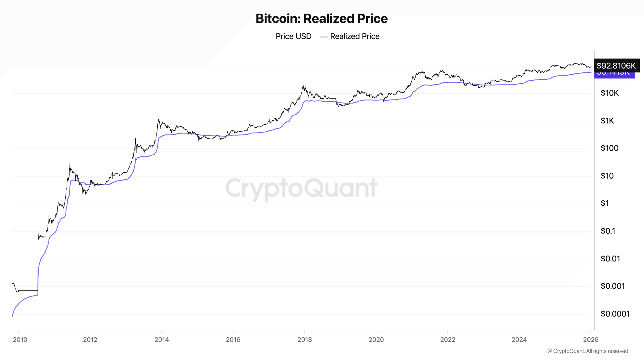Screen dimensions: 644x362
Task: Click the $100 price axis label
Action: 610,148
